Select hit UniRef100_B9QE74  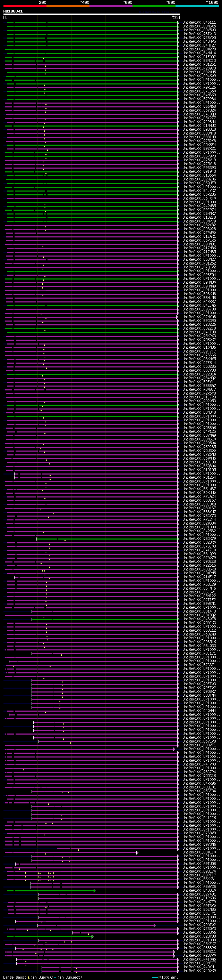[199, 872]
